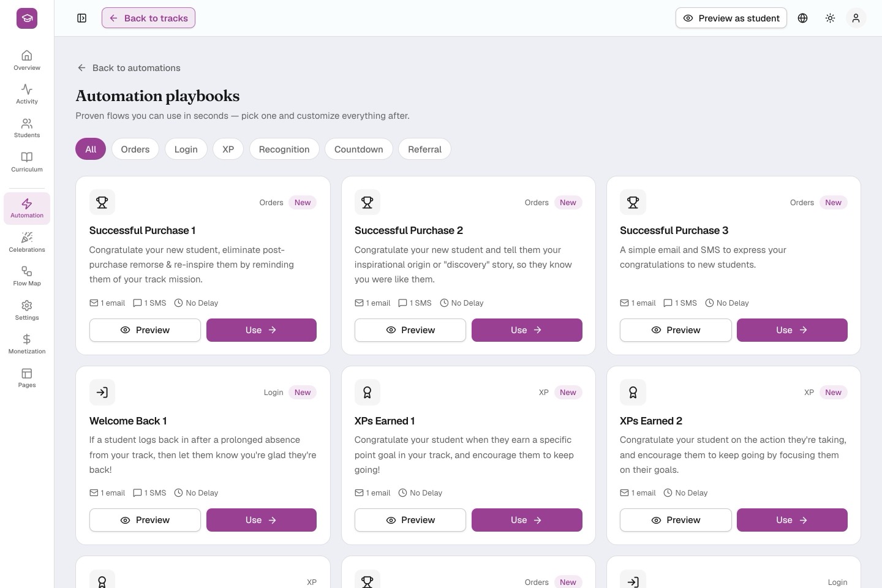Filter playbooks by Countdown

[x=359, y=149]
